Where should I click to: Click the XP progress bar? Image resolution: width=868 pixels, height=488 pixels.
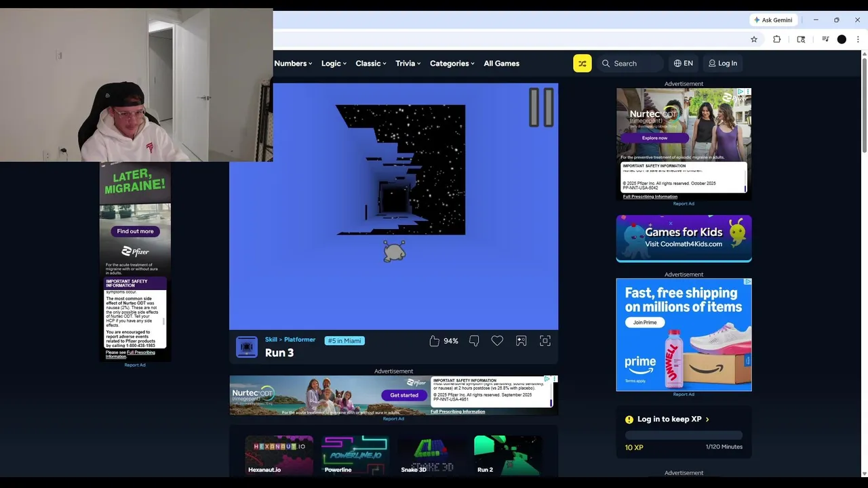click(684, 435)
